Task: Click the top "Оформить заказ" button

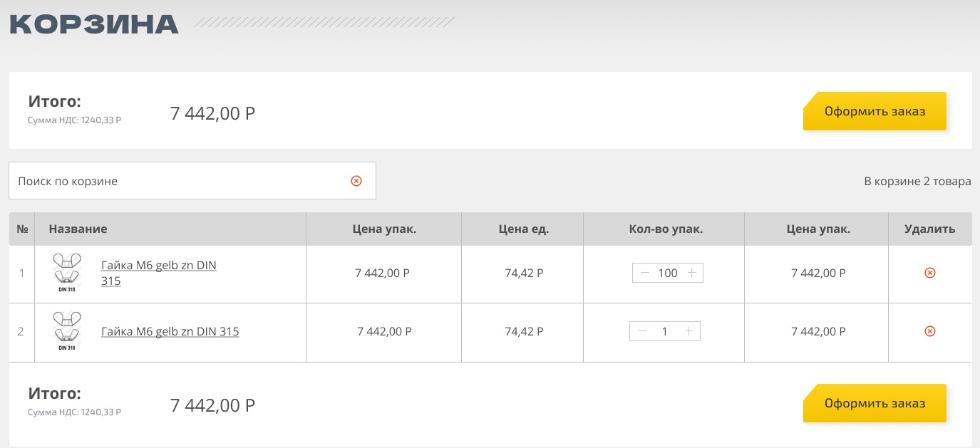Action: click(875, 111)
